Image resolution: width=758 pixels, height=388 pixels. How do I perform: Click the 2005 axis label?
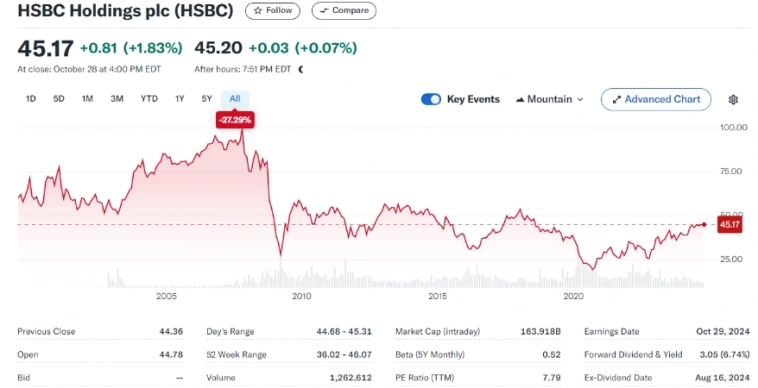166,296
